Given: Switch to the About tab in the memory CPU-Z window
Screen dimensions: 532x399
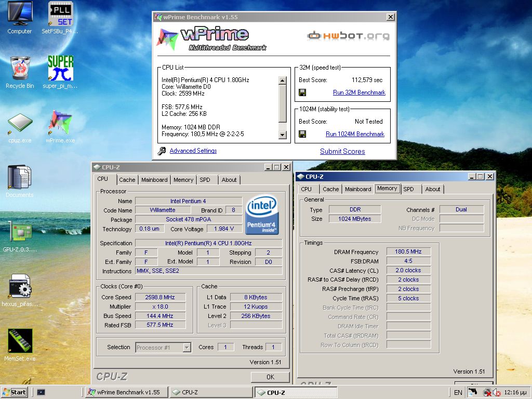Looking at the screenshot, I should click(433, 189).
